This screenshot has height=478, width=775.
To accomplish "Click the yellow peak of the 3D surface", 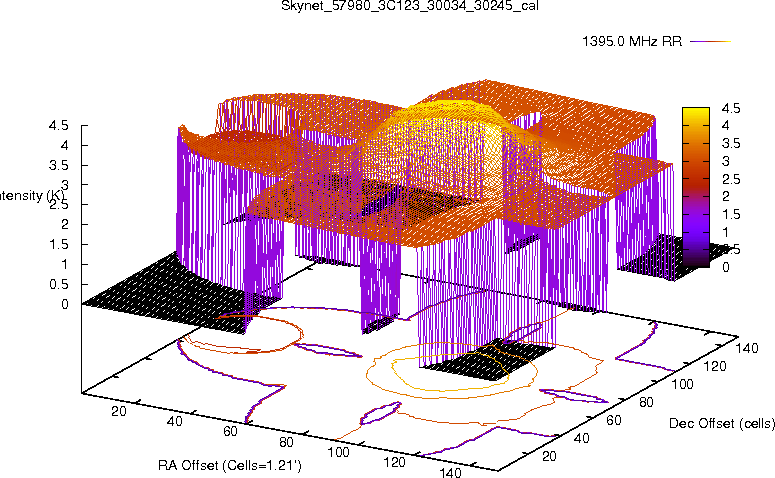I will coord(452,111).
